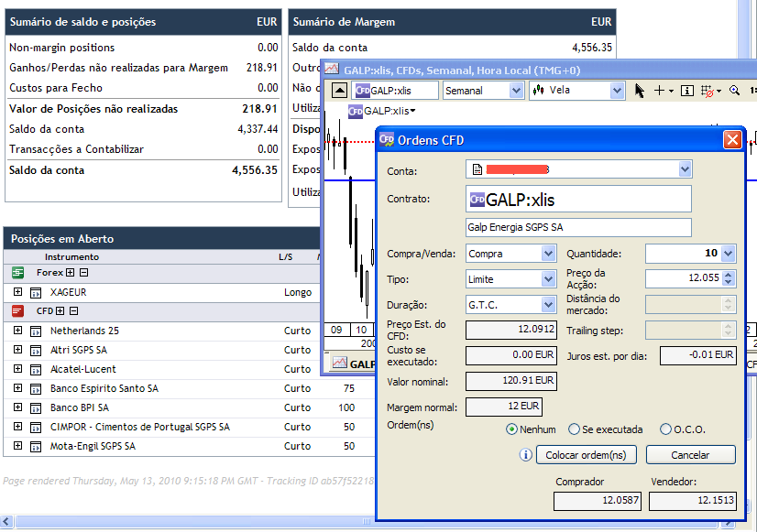Screen dimensions: 757x532
Task: Select the crosshair tool in chart toolbar
Action: 659,91
